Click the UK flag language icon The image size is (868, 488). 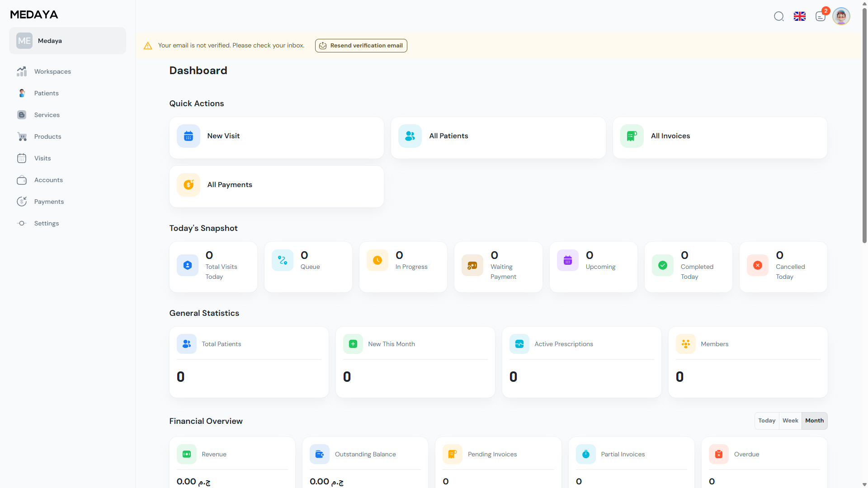click(x=799, y=17)
